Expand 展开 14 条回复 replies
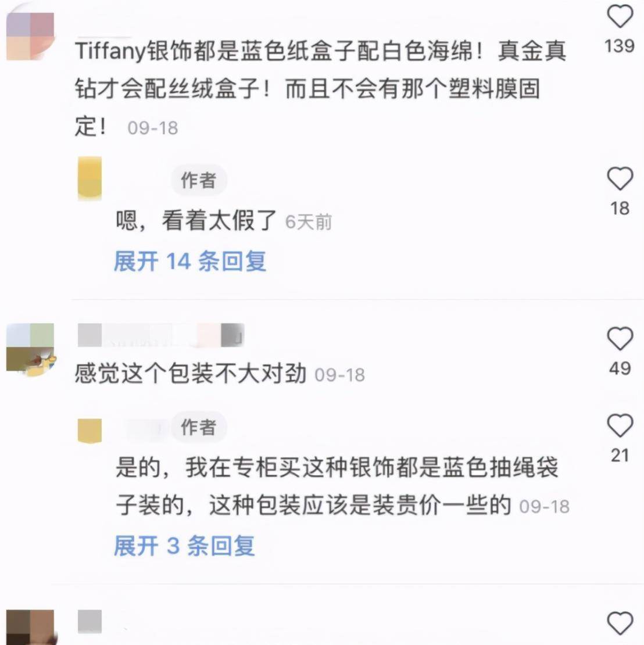The width and height of the screenshot is (644, 645). pyautogui.click(x=190, y=261)
